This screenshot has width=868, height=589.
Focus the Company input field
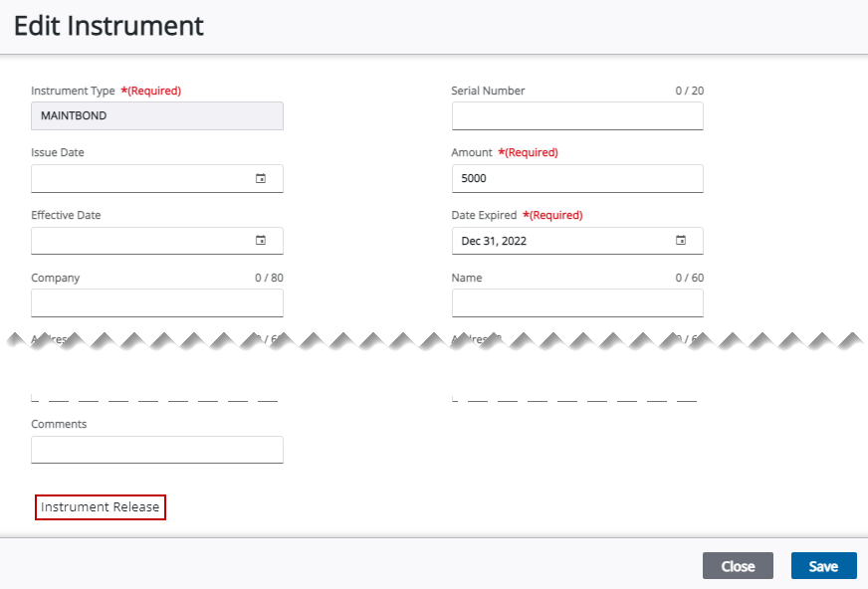pyautogui.click(x=157, y=303)
